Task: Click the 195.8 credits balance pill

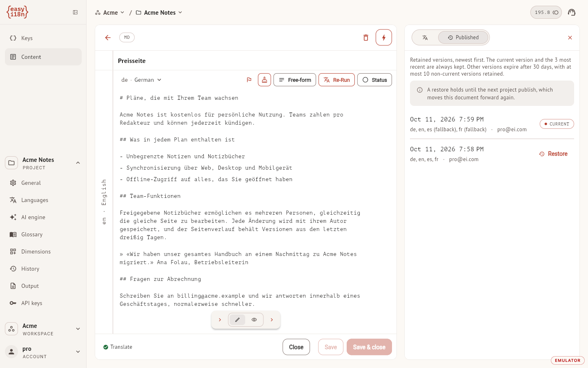Action: point(546,12)
